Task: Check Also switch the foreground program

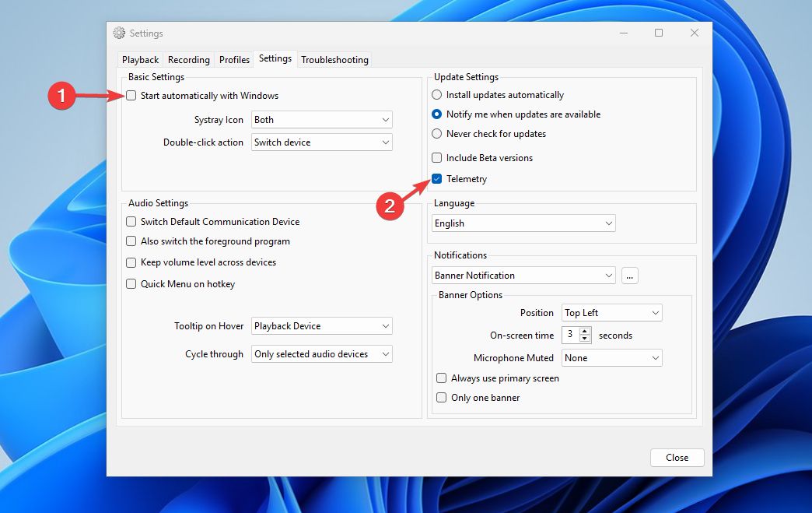Action: [131, 241]
